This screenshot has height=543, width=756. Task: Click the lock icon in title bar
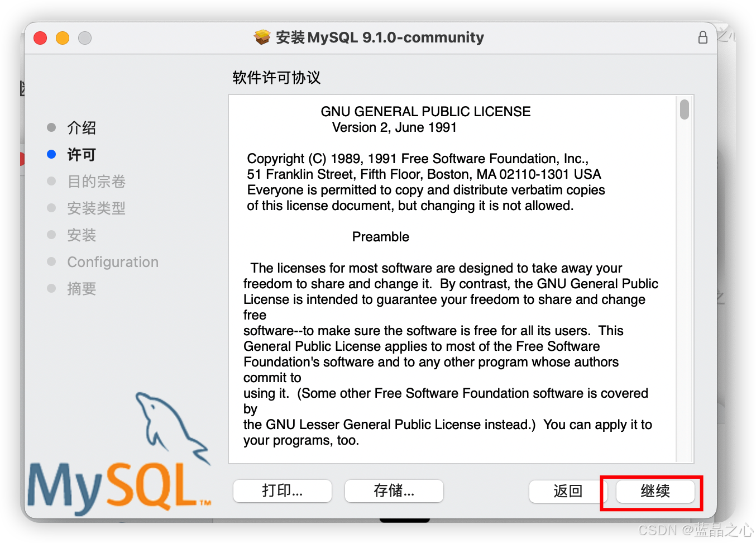pyautogui.click(x=703, y=37)
